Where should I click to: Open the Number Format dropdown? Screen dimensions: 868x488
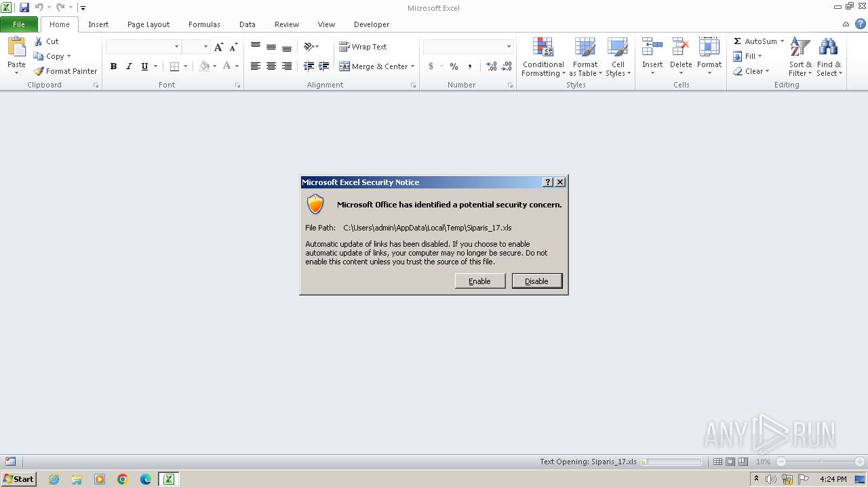click(509, 47)
